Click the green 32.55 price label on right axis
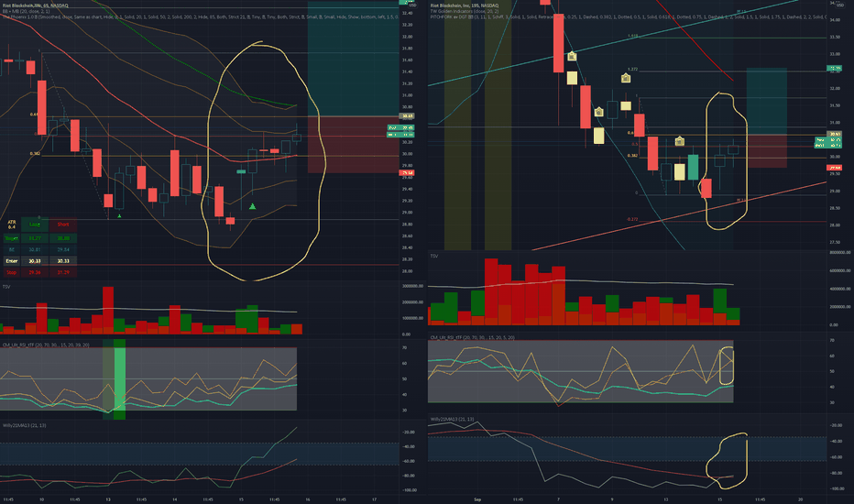The image size is (854, 504). click(x=834, y=68)
